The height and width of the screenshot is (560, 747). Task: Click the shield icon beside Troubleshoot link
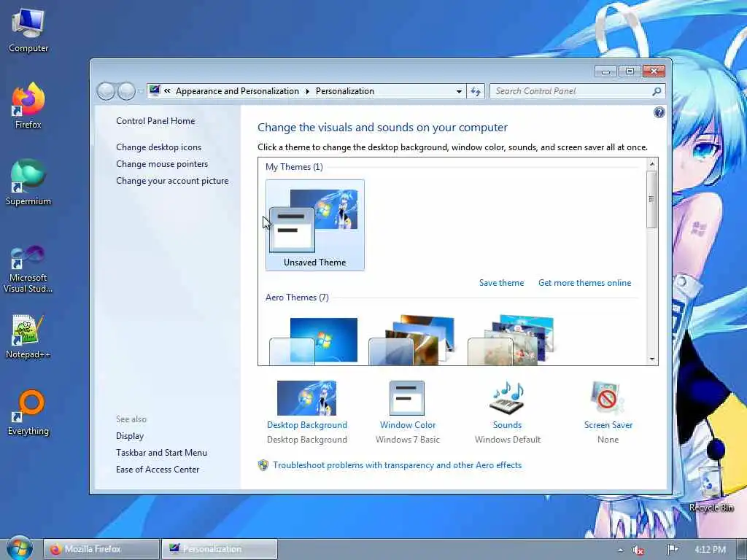263,465
